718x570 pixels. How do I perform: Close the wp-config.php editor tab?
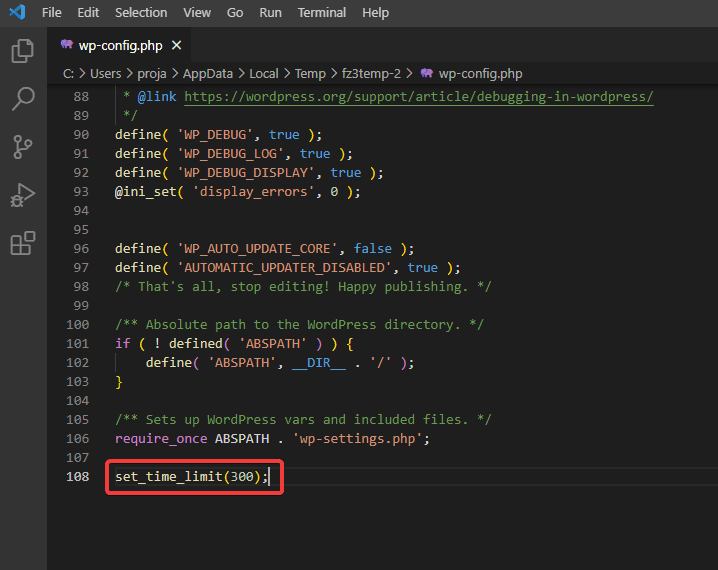coord(176,45)
